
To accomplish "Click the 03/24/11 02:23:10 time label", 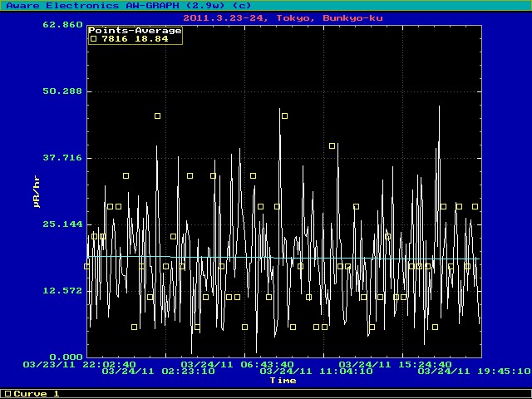I will point(158,372).
